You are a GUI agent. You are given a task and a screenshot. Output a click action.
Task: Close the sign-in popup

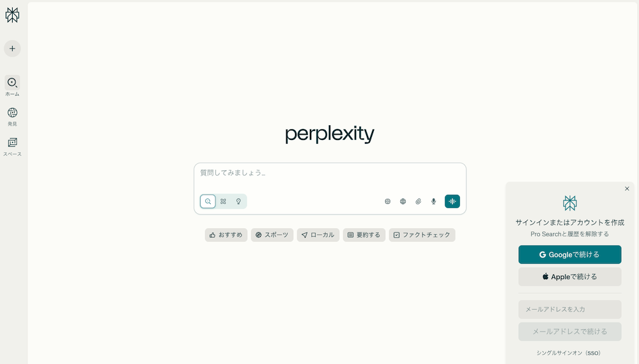(x=627, y=188)
